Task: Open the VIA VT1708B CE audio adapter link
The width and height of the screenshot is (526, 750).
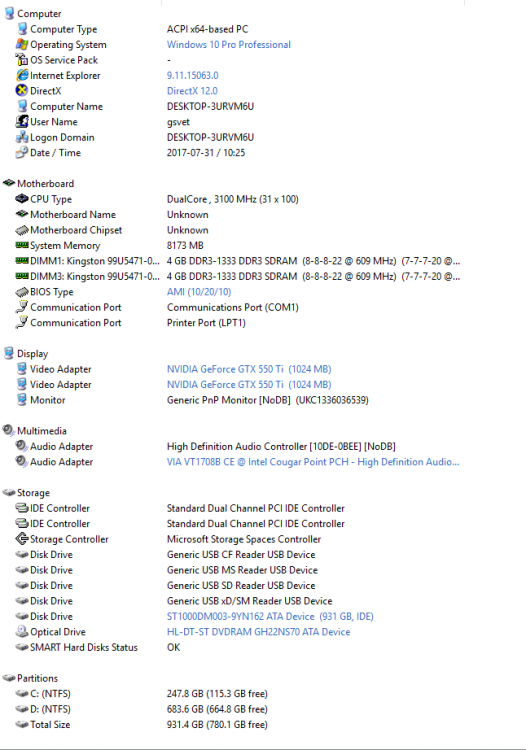Action: click(x=313, y=462)
